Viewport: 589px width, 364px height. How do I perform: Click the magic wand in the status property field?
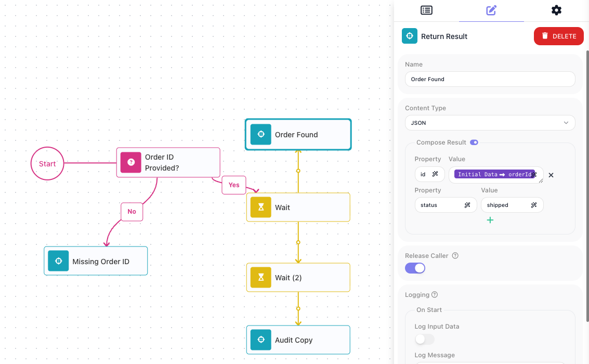click(x=467, y=205)
